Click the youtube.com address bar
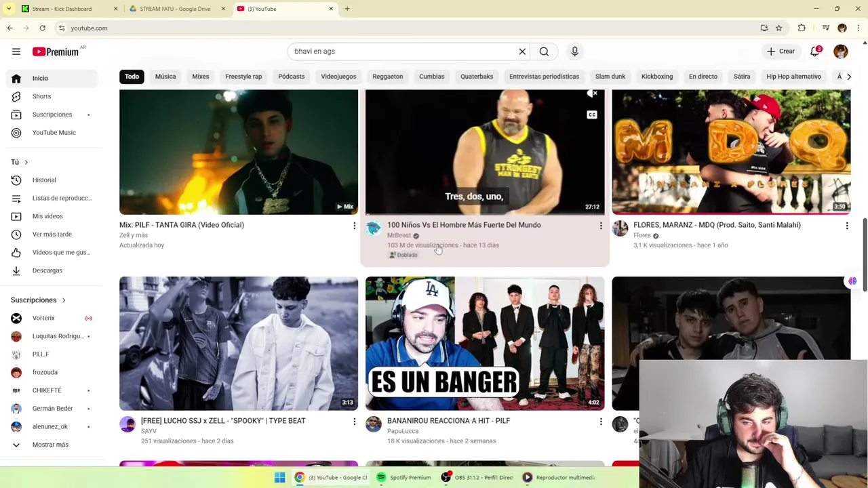Screen dimensions: 868x488 pyautogui.click(x=407, y=28)
